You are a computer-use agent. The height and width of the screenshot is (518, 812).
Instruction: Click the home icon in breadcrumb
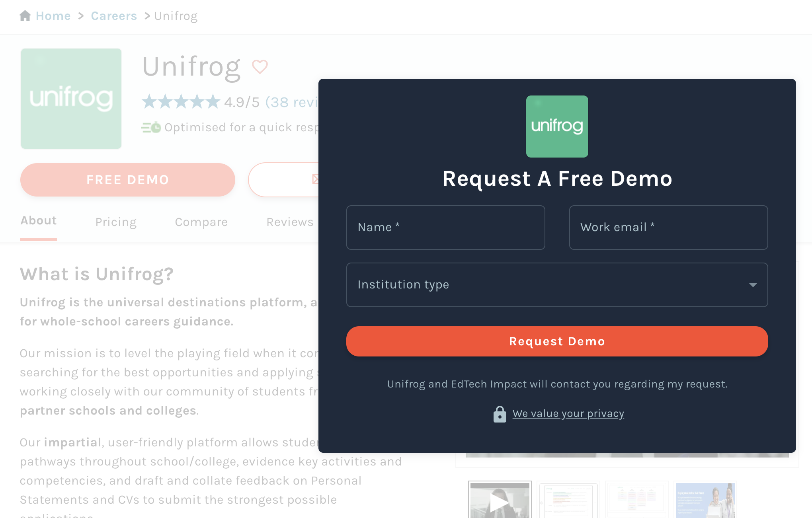(x=25, y=16)
